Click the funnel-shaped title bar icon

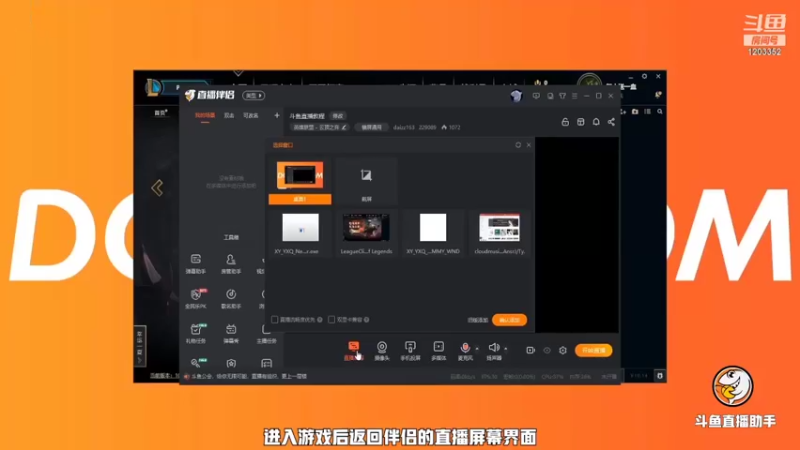562,96
